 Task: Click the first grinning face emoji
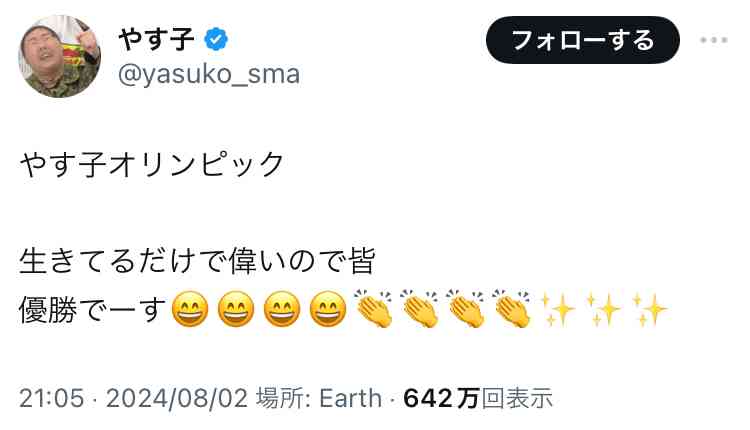[x=188, y=312]
